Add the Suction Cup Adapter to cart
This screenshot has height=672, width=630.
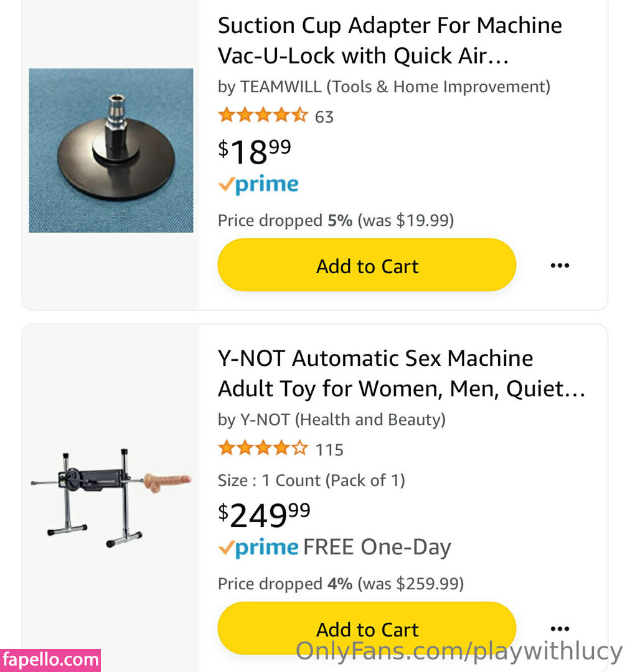(367, 266)
